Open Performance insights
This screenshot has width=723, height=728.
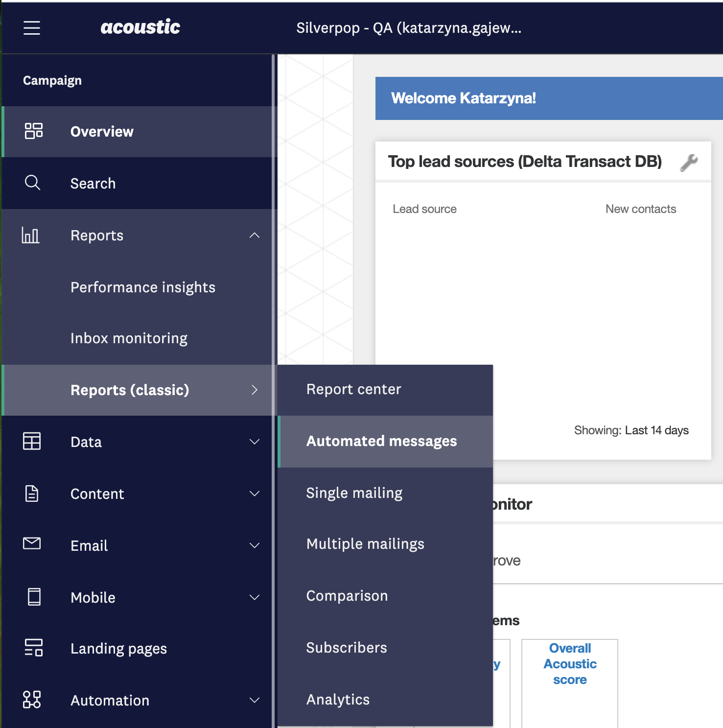(x=143, y=287)
